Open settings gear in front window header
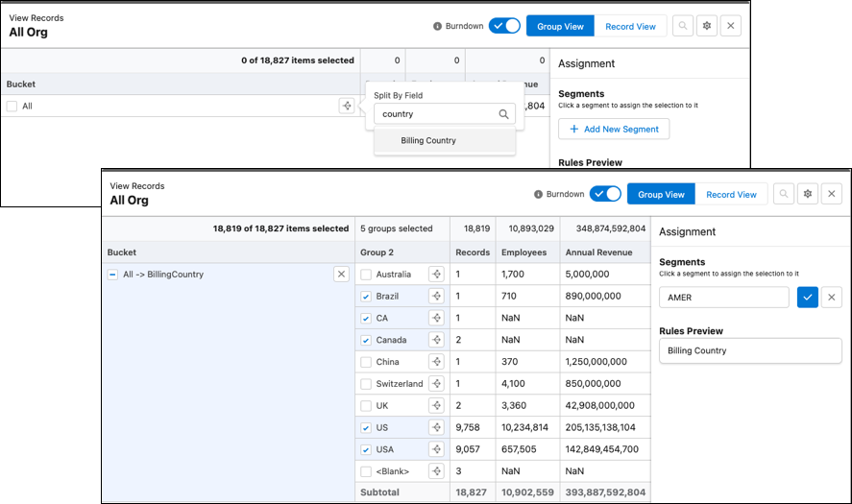 (x=808, y=194)
